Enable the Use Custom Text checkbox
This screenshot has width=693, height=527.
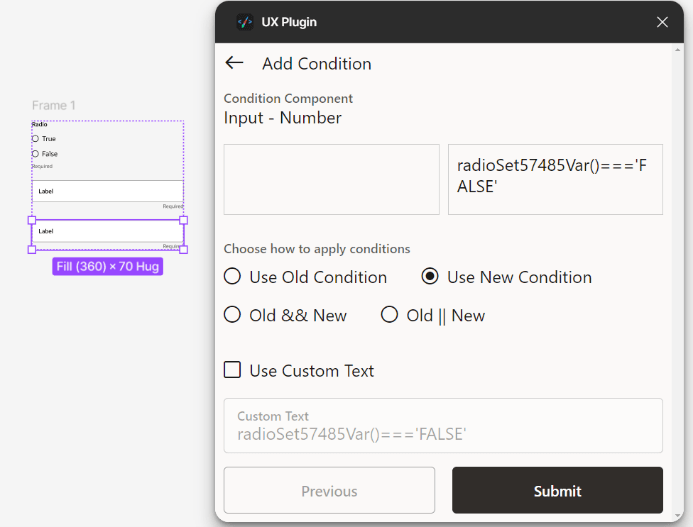pos(233,370)
